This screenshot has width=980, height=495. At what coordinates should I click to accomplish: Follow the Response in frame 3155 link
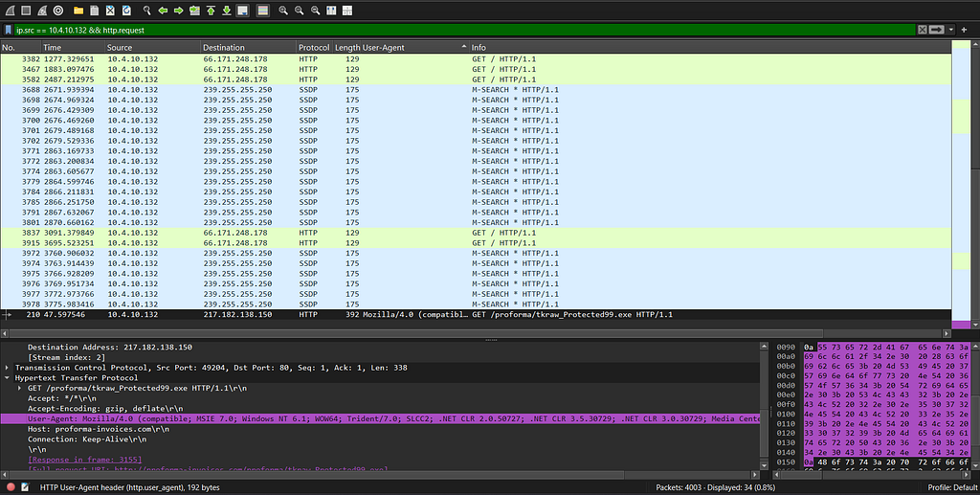(x=84, y=460)
